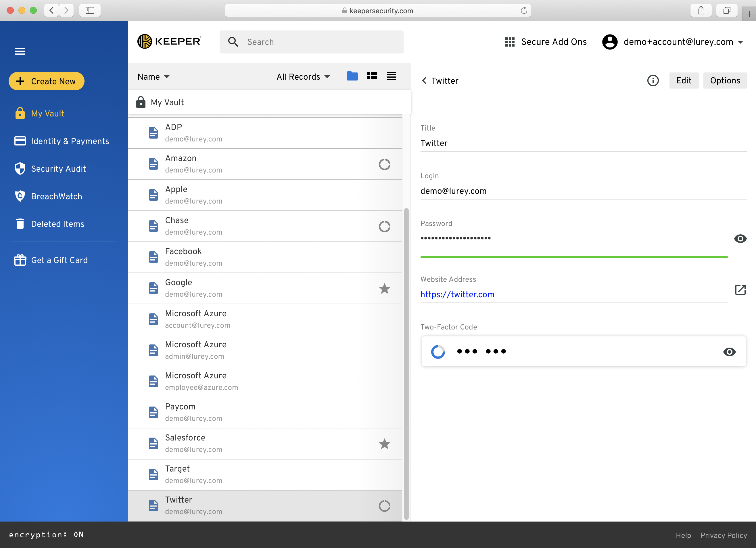Click the Help link in footer
The height and width of the screenshot is (548, 756).
[683, 535]
